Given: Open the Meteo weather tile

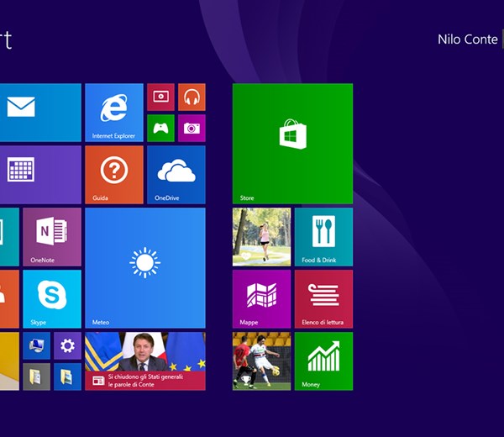Looking at the screenshot, I should click(145, 268).
